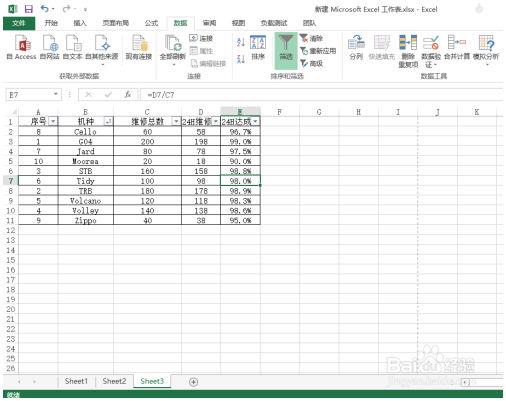This screenshot has width=506, height=401.
Task: Click the Save icon in quick access toolbar
Action: tap(29, 9)
